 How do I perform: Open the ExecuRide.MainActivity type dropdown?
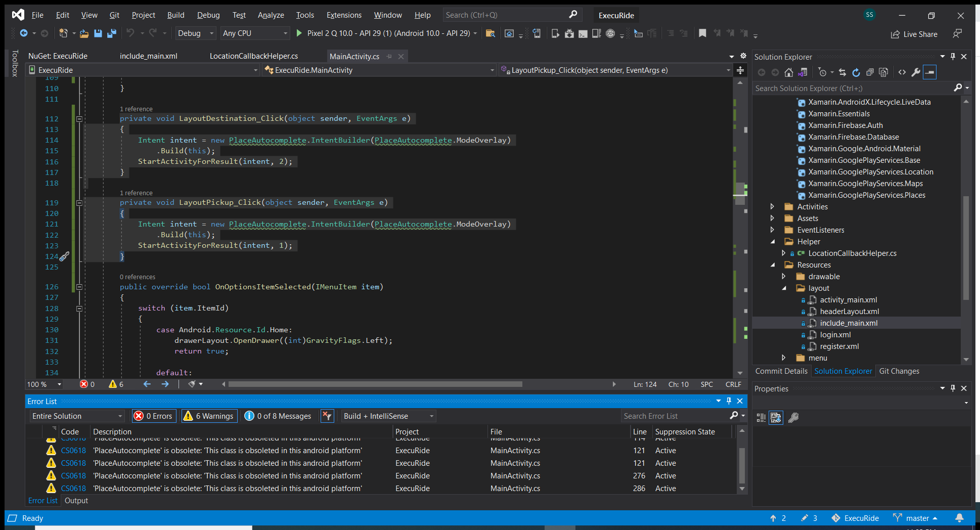(380, 70)
